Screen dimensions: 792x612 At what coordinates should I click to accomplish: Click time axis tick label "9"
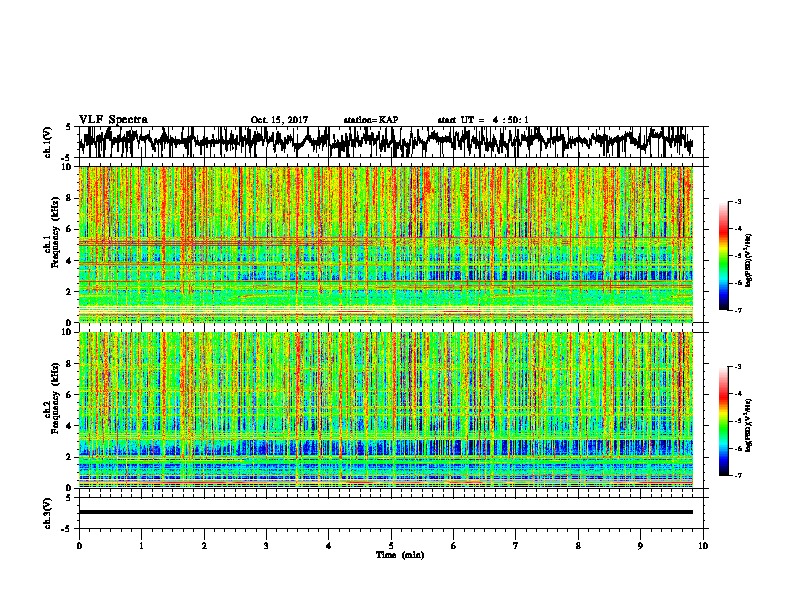click(640, 546)
